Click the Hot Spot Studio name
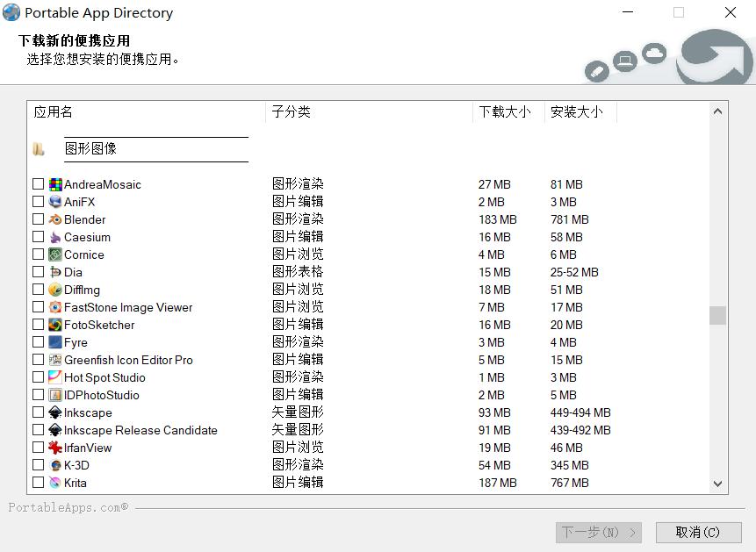Image resolution: width=756 pixels, height=552 pixels. 104,377
